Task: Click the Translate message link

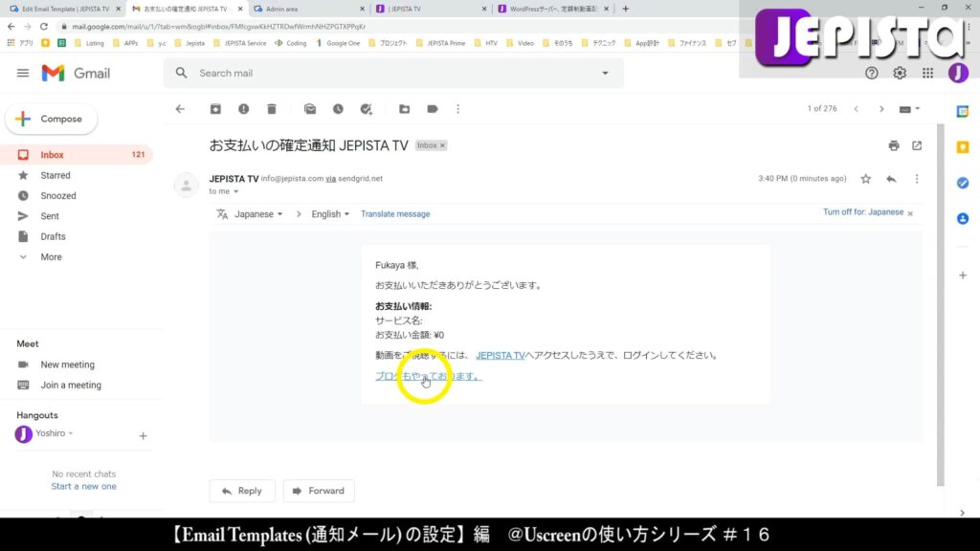Action: [x=395, y=213]
